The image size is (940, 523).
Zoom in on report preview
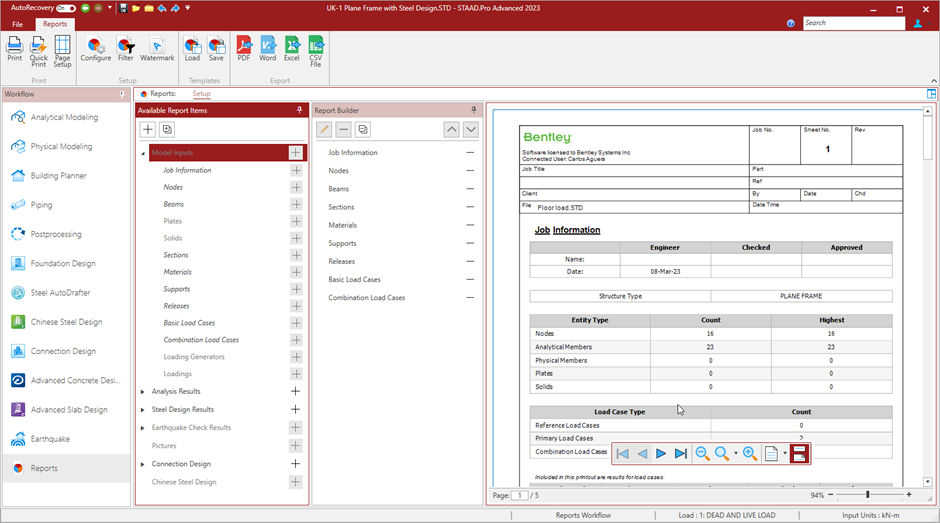click(x=749, y=453)
